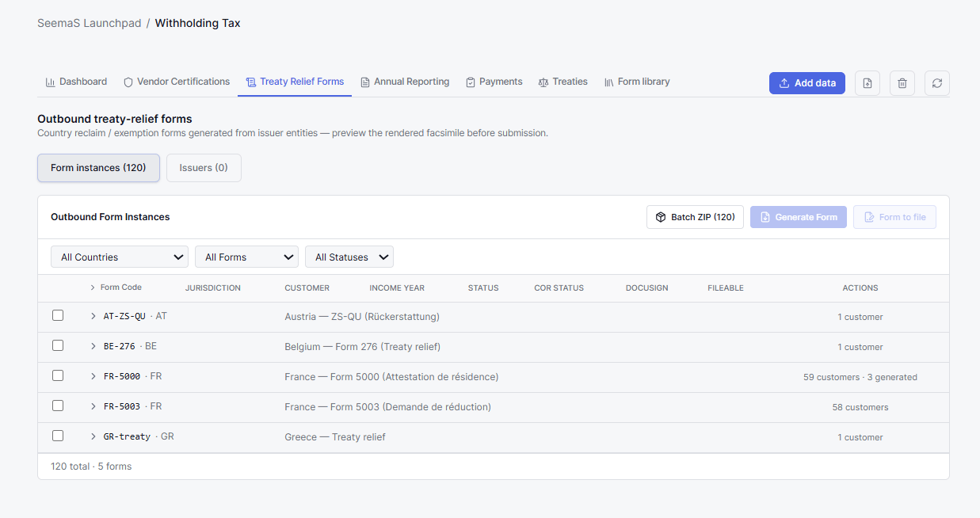
Task: Open the All Countries dropdown
Action: (120, 257)
